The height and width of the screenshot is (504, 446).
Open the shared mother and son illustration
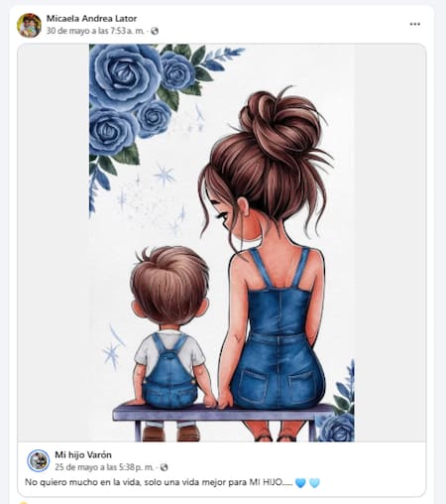tap(222, 243)
